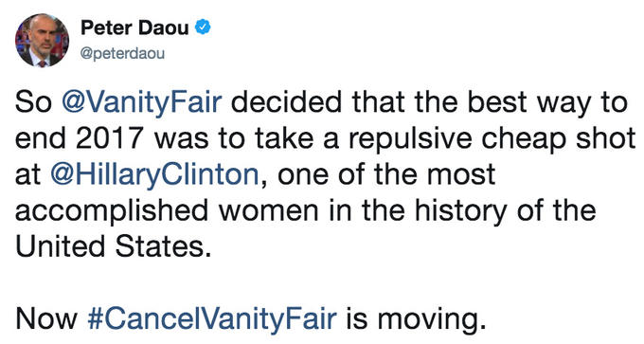Click the word "Now" before the hashtag
Screen dimensions: 644x344
46,318
